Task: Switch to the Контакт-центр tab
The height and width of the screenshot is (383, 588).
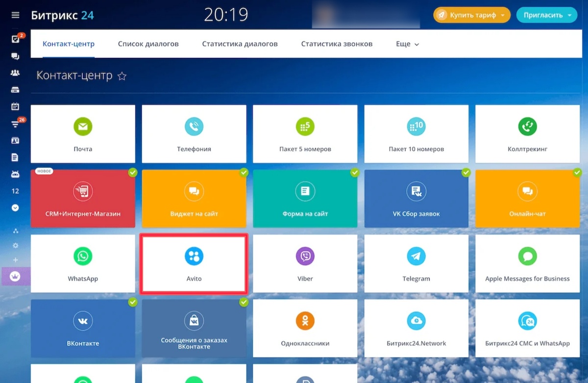Action: click(69, 44)
